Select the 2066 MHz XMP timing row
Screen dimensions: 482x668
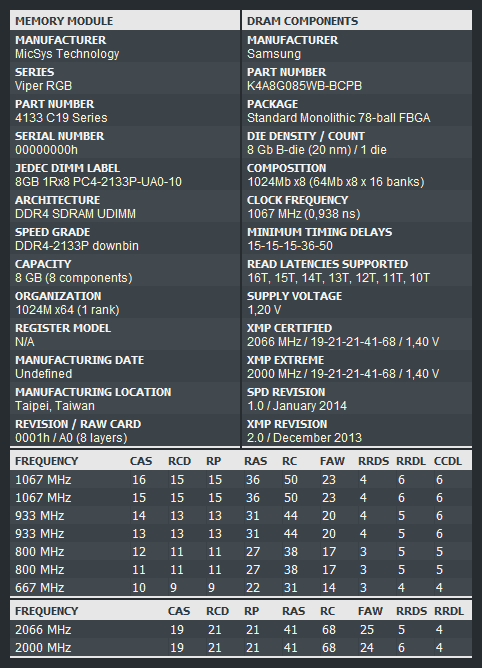pos(241,629)
